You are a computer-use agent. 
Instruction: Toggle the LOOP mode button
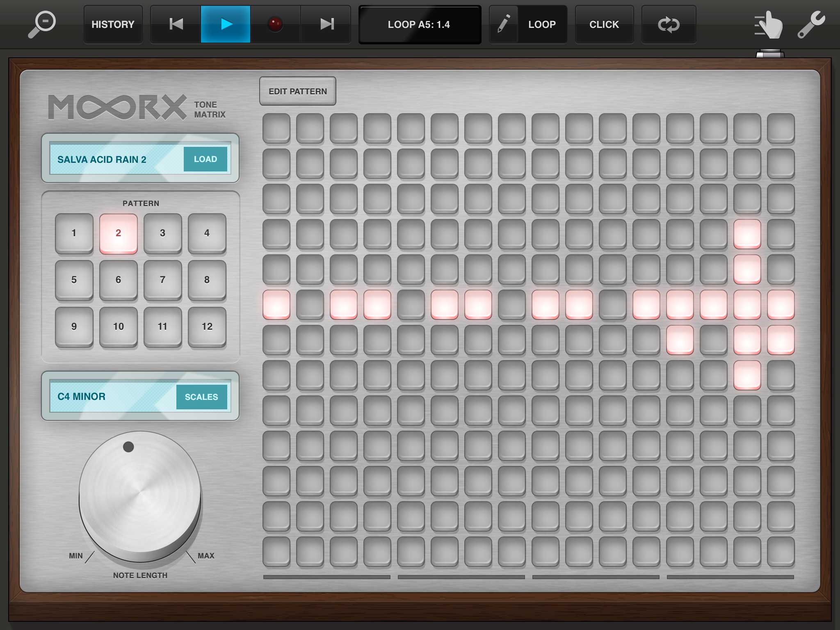pos(542,24)
